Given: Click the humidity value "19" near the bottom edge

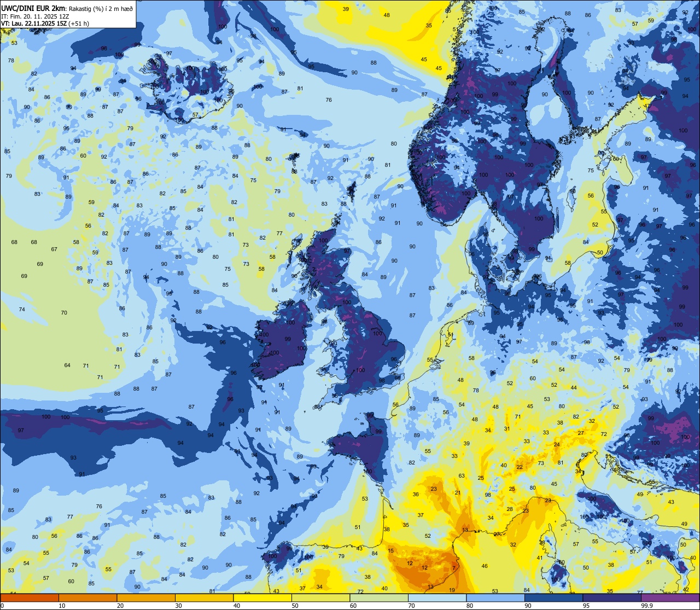Looking at the screenshot, I should pyautogui.click(x=452, y=590).
